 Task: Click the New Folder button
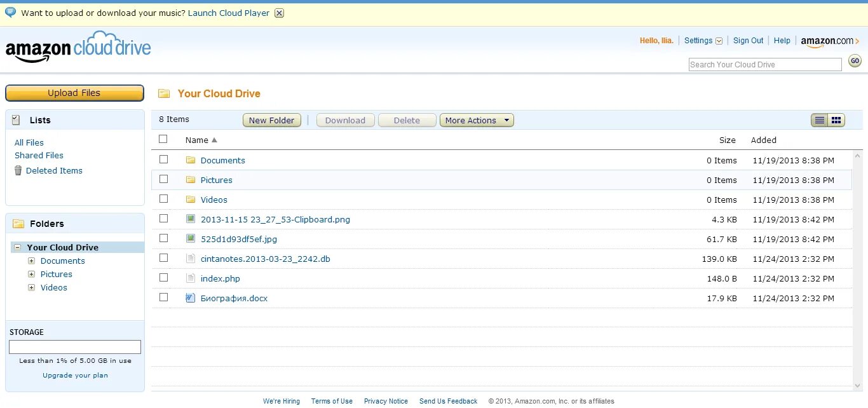pyautogui.click(x=272, y=120)
